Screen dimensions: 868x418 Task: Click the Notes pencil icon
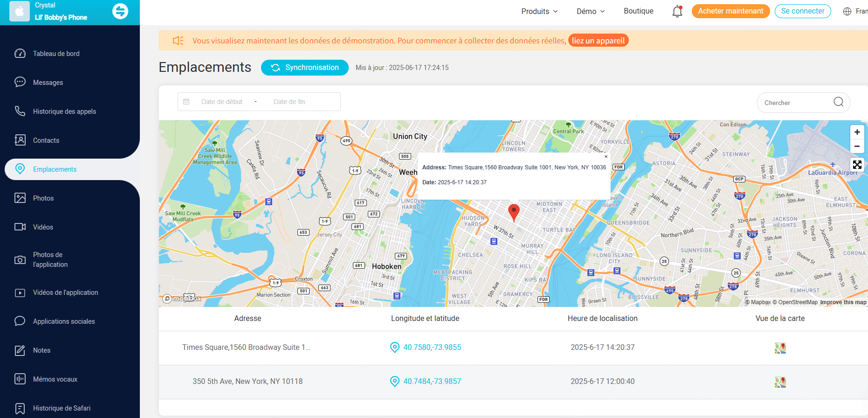click(20, 350)
